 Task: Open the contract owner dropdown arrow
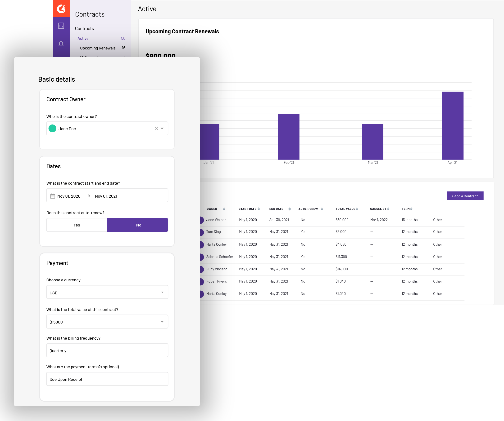[x=163, y=128]
